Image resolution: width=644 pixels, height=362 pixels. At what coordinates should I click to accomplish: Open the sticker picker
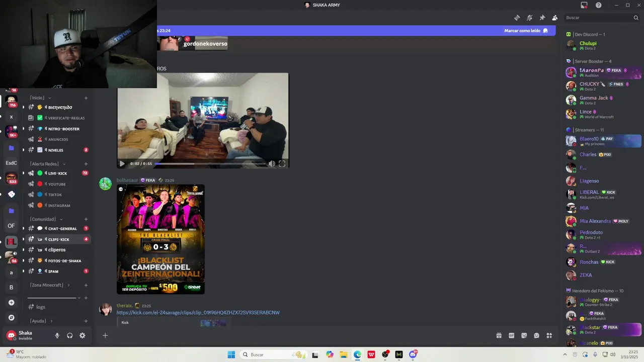point(524,335)
